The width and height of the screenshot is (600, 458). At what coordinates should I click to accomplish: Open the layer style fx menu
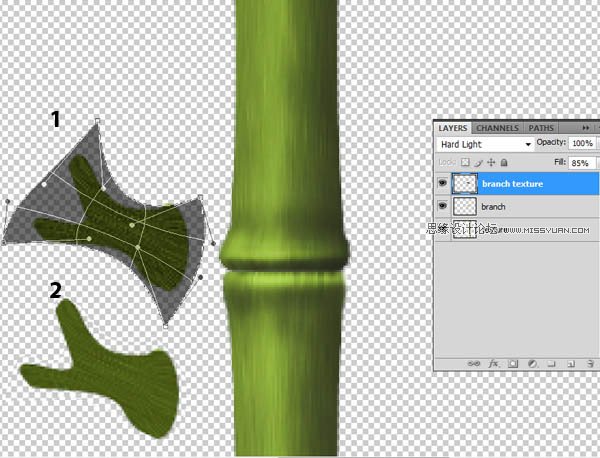pyautogui.click(x=493, y=363)
